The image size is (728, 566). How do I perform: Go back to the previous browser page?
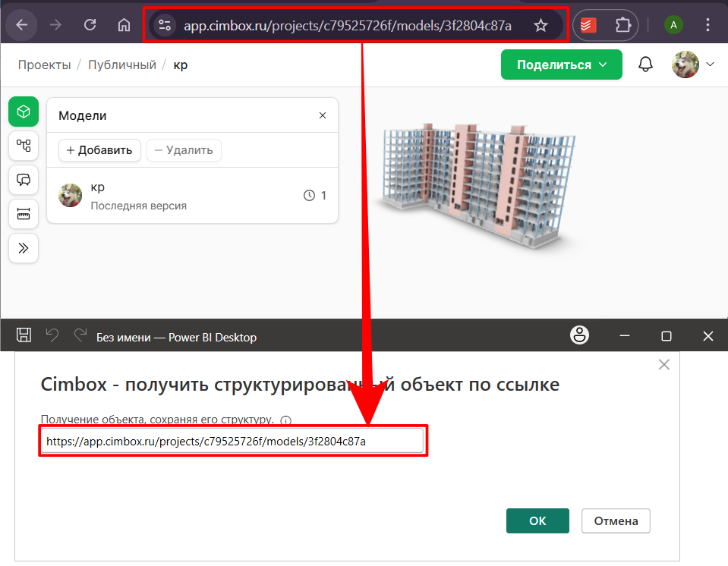click(x=22, y=25)
